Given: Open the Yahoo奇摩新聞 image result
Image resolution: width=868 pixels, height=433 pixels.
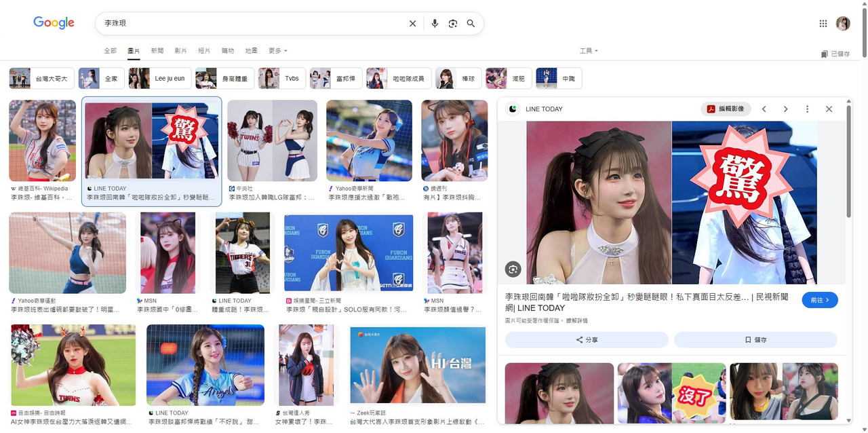Looking at the screenshot, I should click(369, 141).
